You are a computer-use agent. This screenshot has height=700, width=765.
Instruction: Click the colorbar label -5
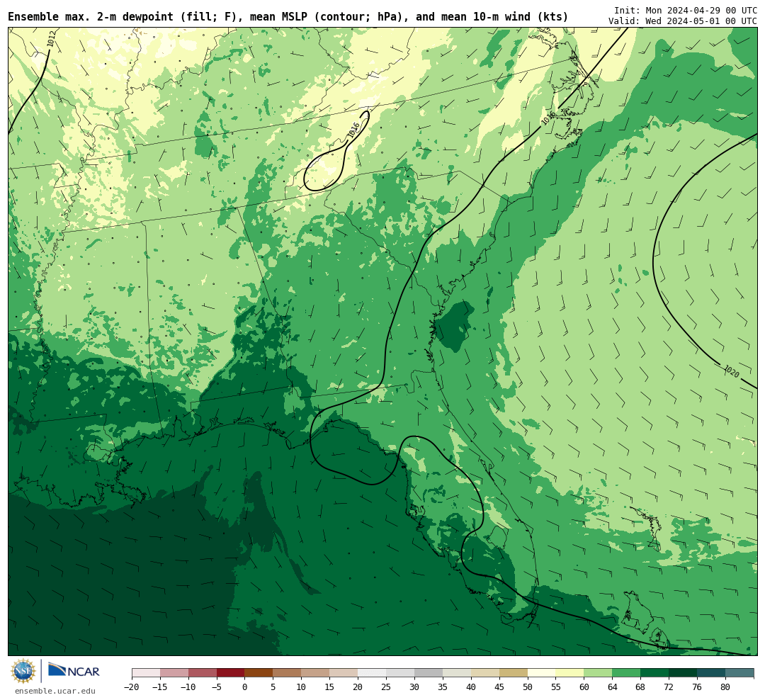point(217,687)
